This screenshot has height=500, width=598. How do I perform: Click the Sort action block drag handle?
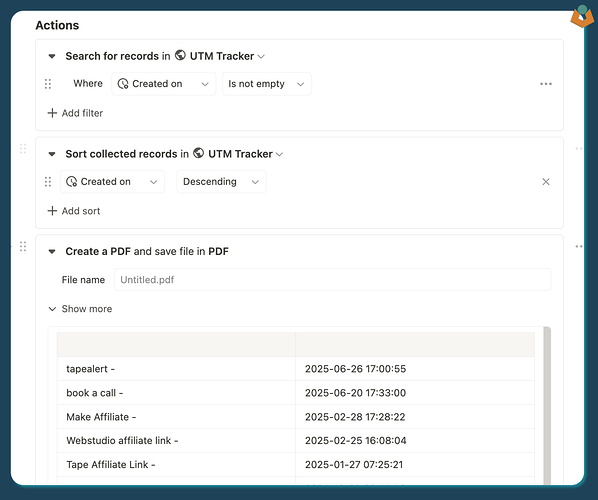(23, 148)
